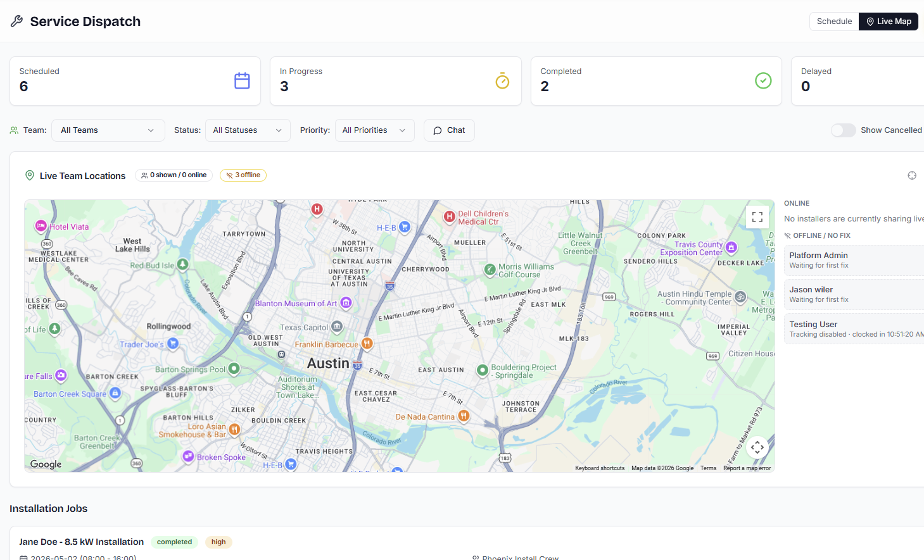Click the recenter crosshair icon above the map
Image resolution: width=924 pixels, height=560 pixels.
coord(912,175)
